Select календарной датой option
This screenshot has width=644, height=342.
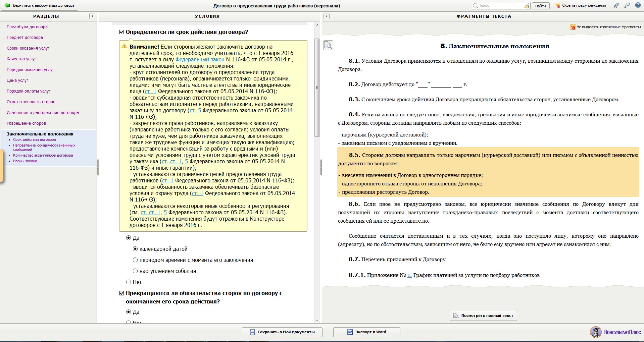point(135,249)
